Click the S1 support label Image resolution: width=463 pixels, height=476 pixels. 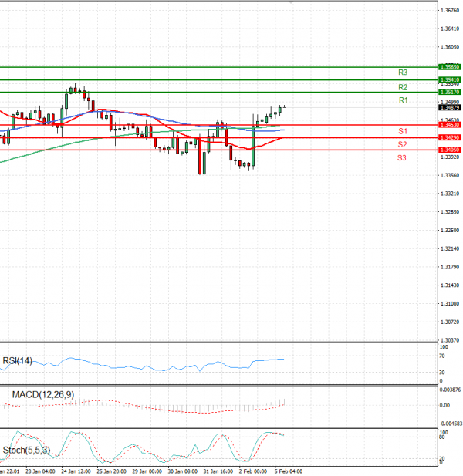pos(403,131)
